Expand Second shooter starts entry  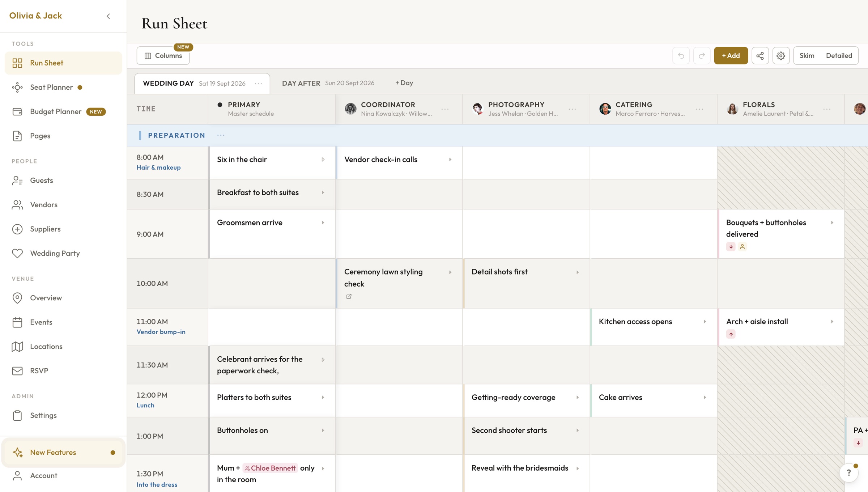coord(577,430)
